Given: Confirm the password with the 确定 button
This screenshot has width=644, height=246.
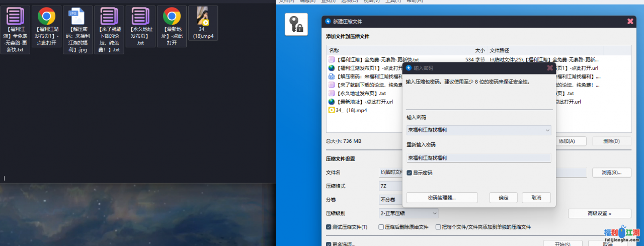Looking at the screenshot, I should point(504,198).
